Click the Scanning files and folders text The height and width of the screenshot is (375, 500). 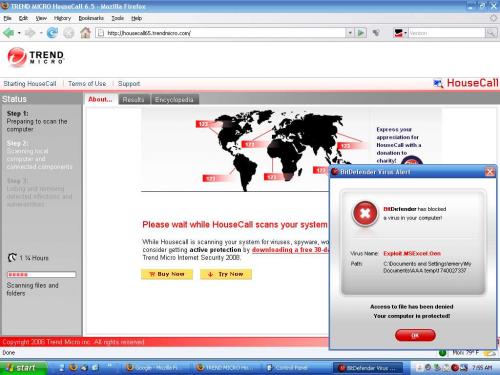(x=32, y=289)
